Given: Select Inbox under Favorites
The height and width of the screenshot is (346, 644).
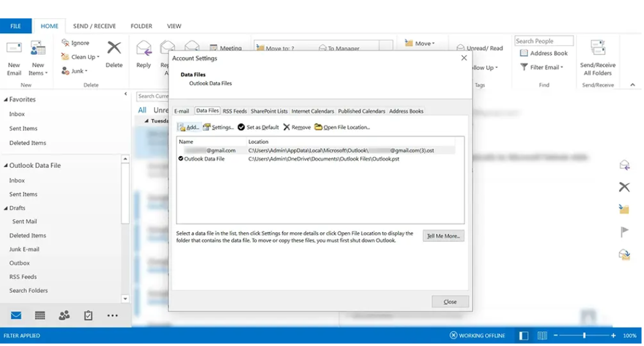Looking at the screenshot, I should [17, 114].
